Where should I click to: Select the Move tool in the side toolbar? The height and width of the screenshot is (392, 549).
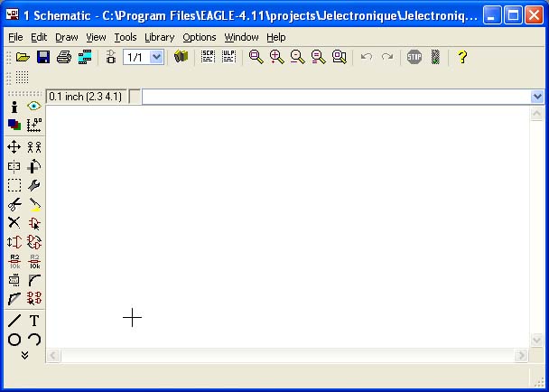[14, 146]
